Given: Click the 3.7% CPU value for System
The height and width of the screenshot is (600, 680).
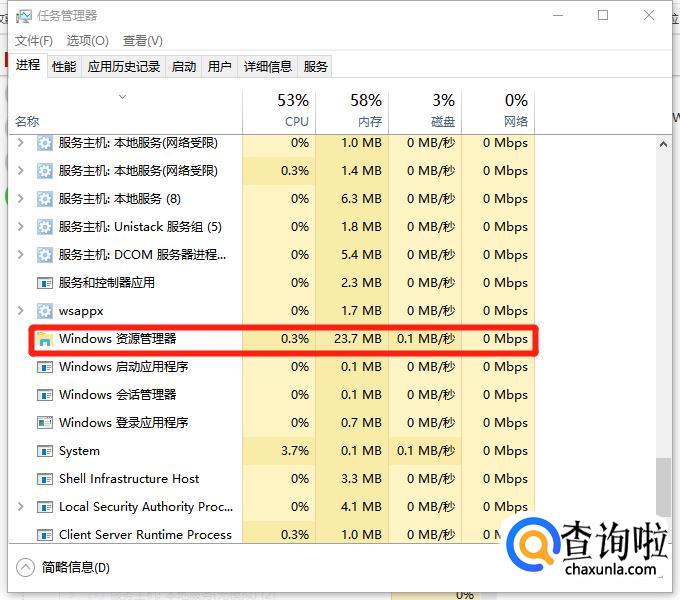Looking at the screenshot, I should [x=295, y=451].
